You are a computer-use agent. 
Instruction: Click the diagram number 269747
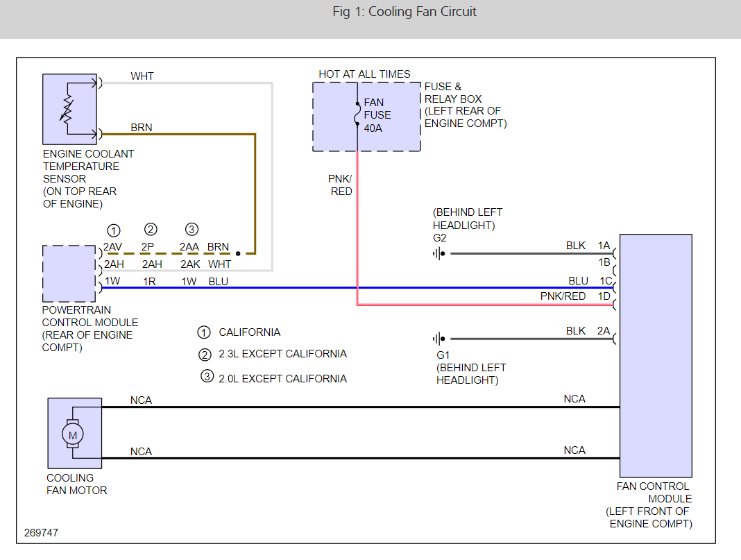[x=41, y=533]
